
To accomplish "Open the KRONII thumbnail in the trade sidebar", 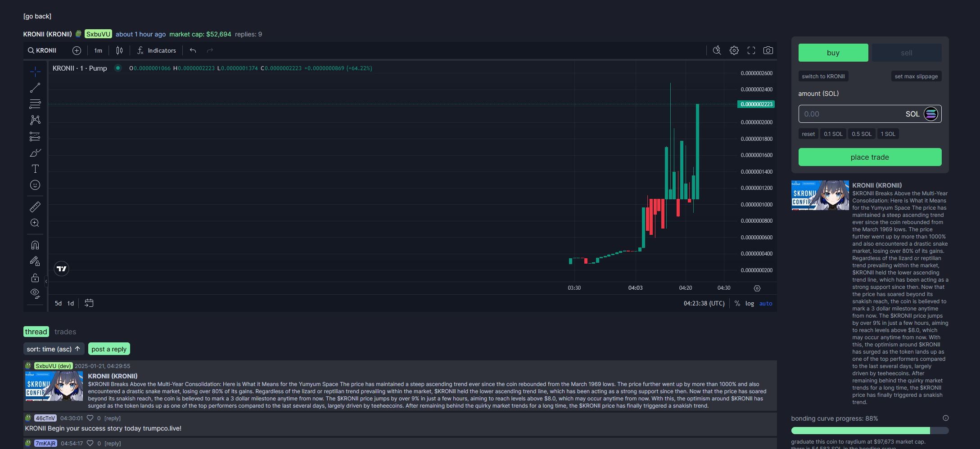I will (x=820, y=195).
